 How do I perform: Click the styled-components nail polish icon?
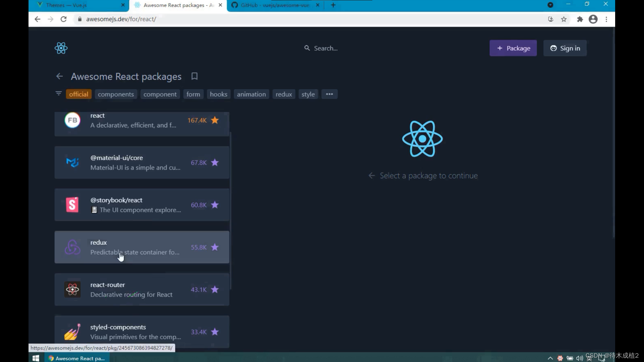pos(72,332)
